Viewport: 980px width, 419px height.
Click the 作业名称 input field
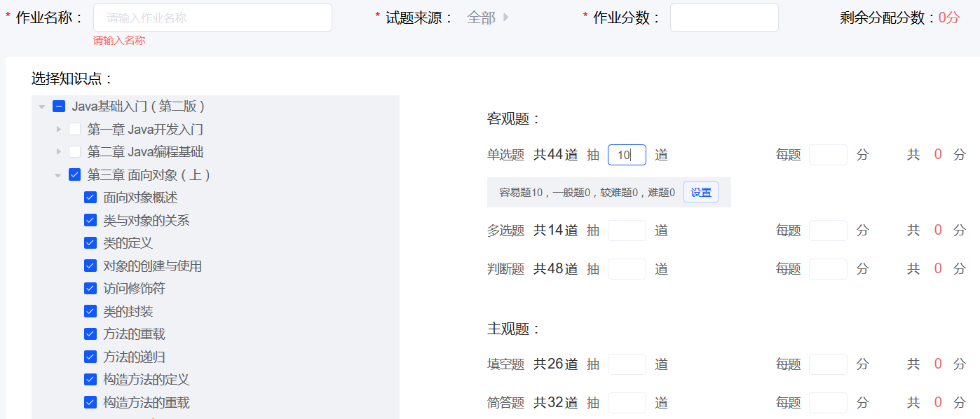coord(212,18)
